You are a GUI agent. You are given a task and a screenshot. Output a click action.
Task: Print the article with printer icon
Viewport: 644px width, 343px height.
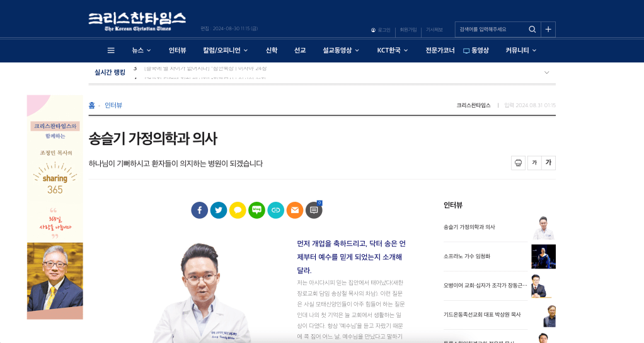click(519, 163)
